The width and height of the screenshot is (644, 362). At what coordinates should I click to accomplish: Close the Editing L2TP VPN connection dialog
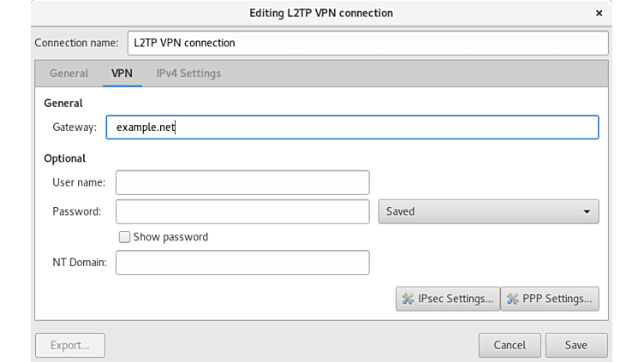[599, 13]
